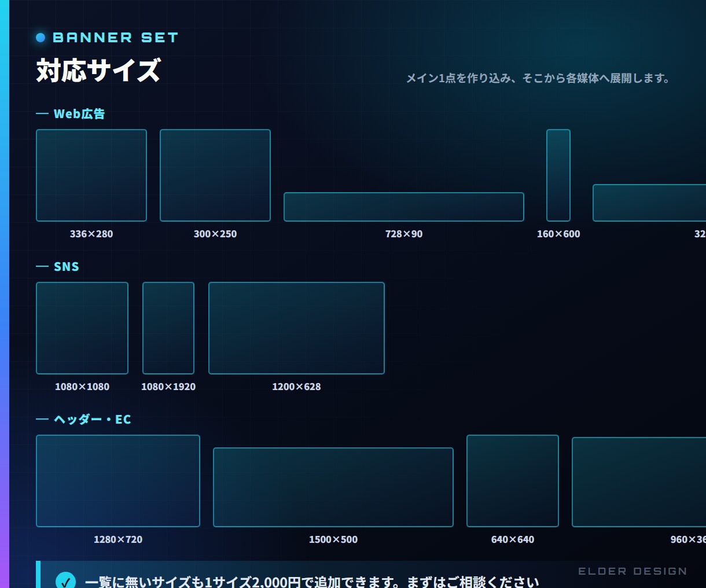The width and height of the screenshot is (706, 588).
Task: Click the 640×640 size label
Action: pyautogui.click(x=513, y=539)
